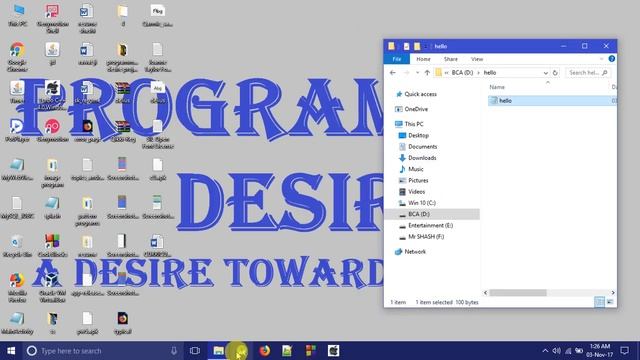
Task: Click Properties icon in title bar toolbar
Action: (x=406, y=46)
